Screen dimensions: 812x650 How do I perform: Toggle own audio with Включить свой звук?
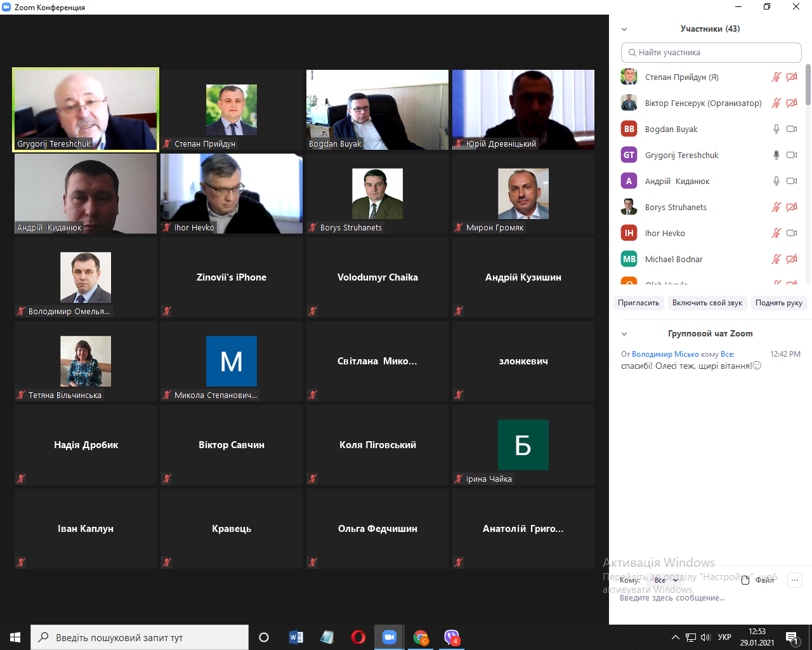tap(707, 303)
